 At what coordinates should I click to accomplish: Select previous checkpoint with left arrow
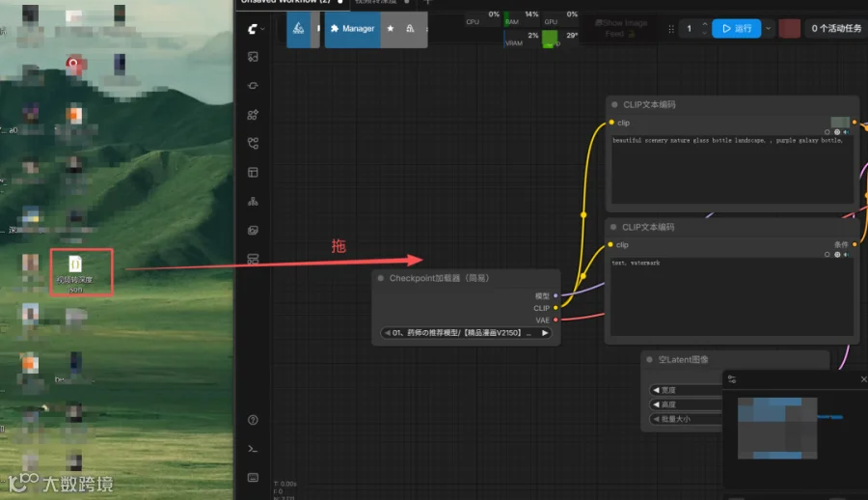point(387,333)
